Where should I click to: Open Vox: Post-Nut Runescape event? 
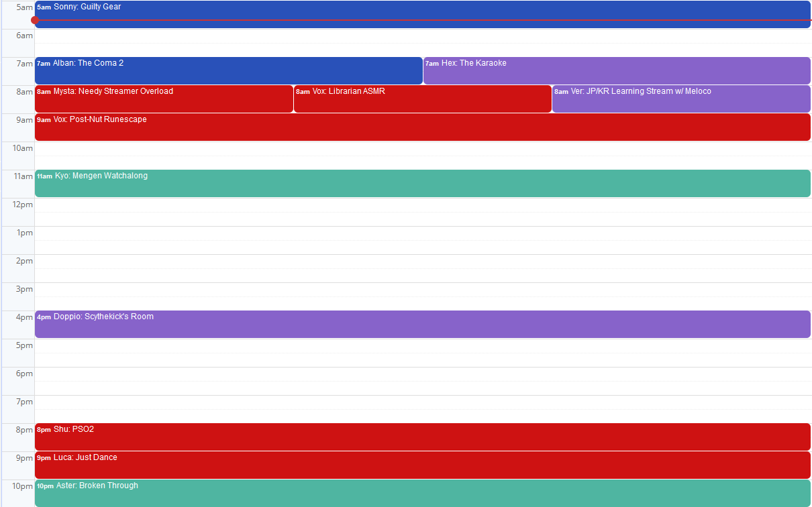pos(423,127)
